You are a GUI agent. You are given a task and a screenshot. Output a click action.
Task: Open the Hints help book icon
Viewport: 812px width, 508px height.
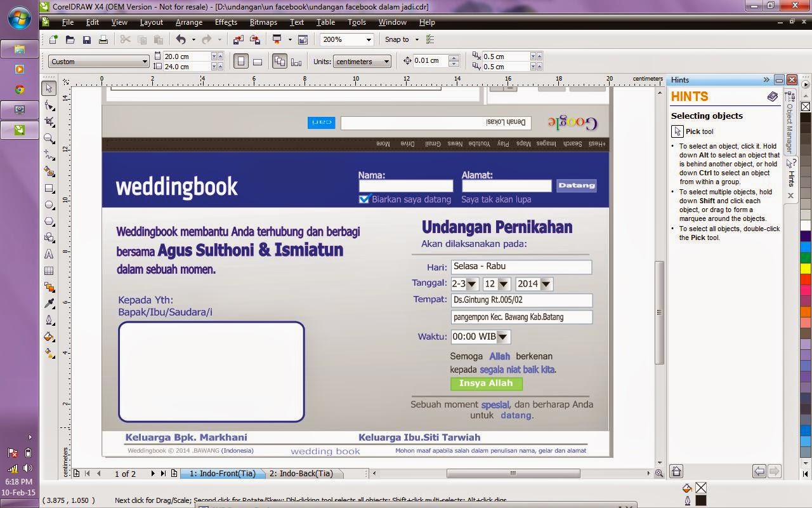point(772,97)
